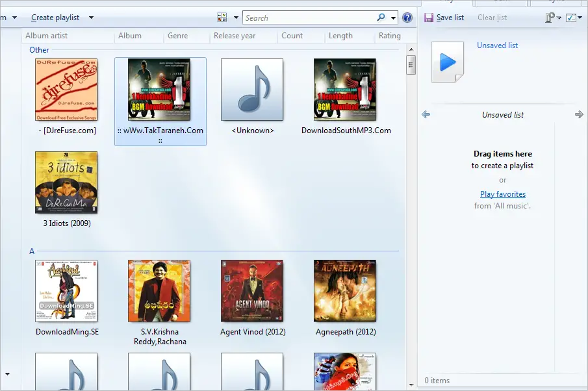
Task: Select the S.V.Krishna Reddy,Rachana album art
Action: point(159,291)
